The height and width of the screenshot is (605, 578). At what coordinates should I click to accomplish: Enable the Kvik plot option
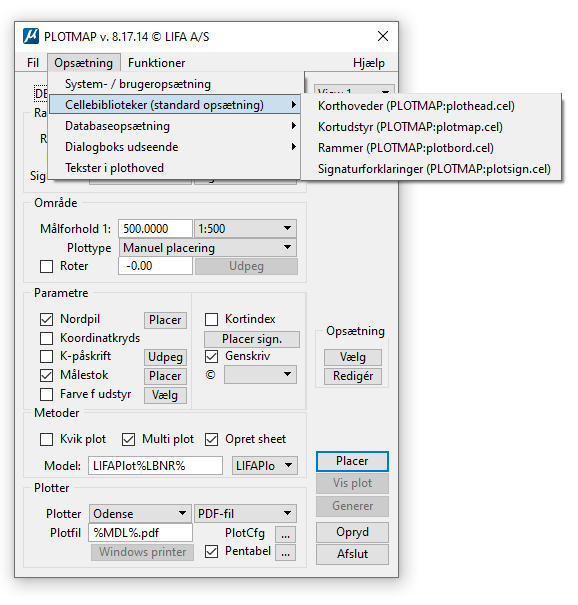(46, 439)
